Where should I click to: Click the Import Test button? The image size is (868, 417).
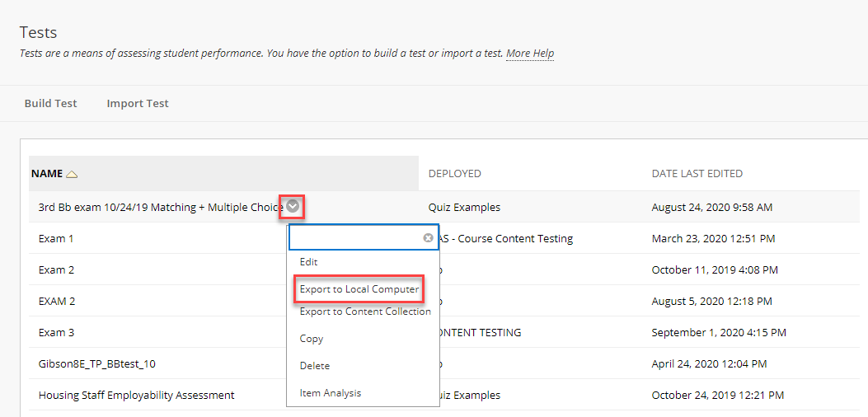(138, 104)
